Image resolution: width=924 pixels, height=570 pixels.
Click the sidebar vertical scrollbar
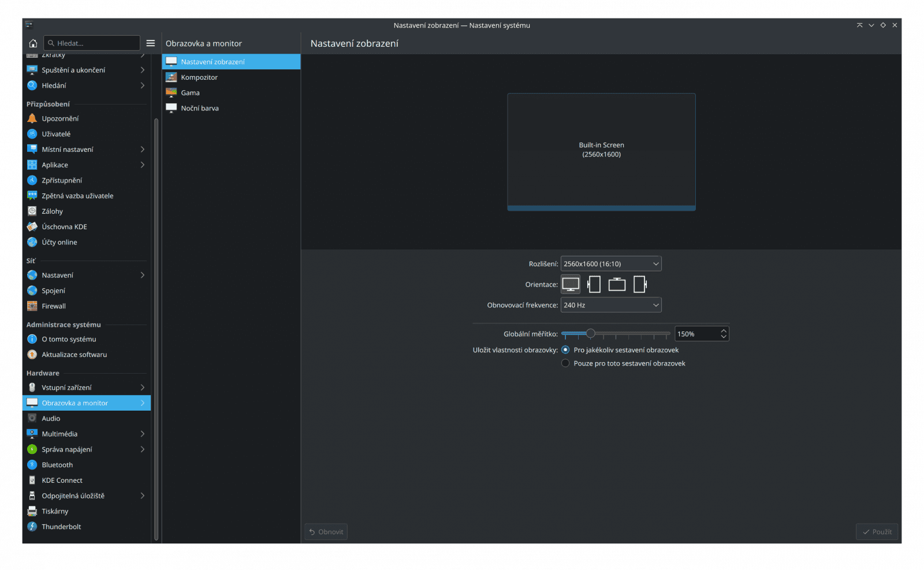point(156,329)
